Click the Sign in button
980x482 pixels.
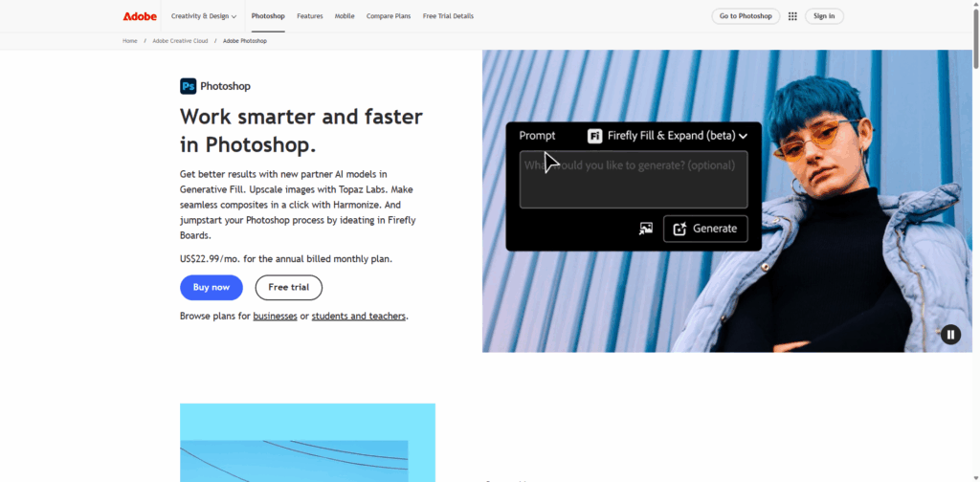click(x=824, y=16)
